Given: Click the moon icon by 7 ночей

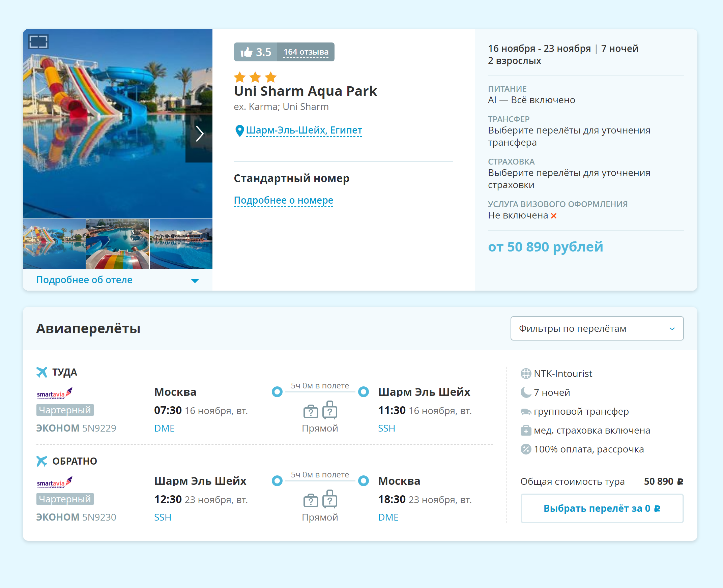Looking at the screenshot, I should (526, 392).
